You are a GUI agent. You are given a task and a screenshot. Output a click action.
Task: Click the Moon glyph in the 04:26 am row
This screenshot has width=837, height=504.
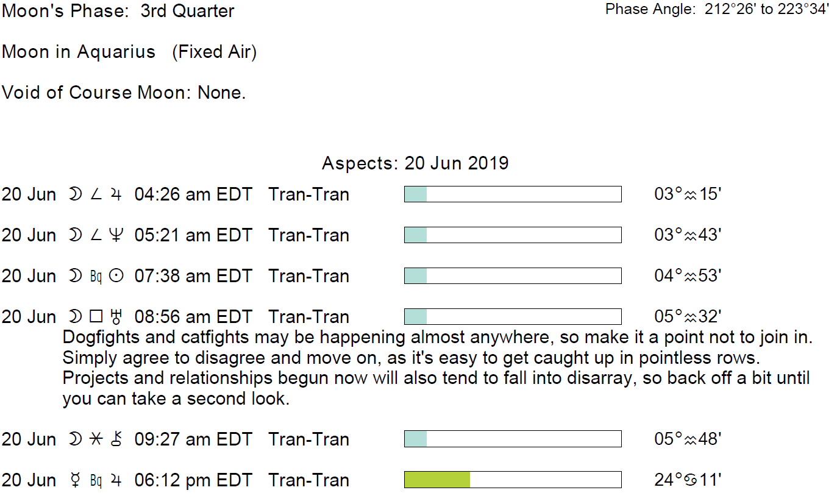(x=76, y=195)
